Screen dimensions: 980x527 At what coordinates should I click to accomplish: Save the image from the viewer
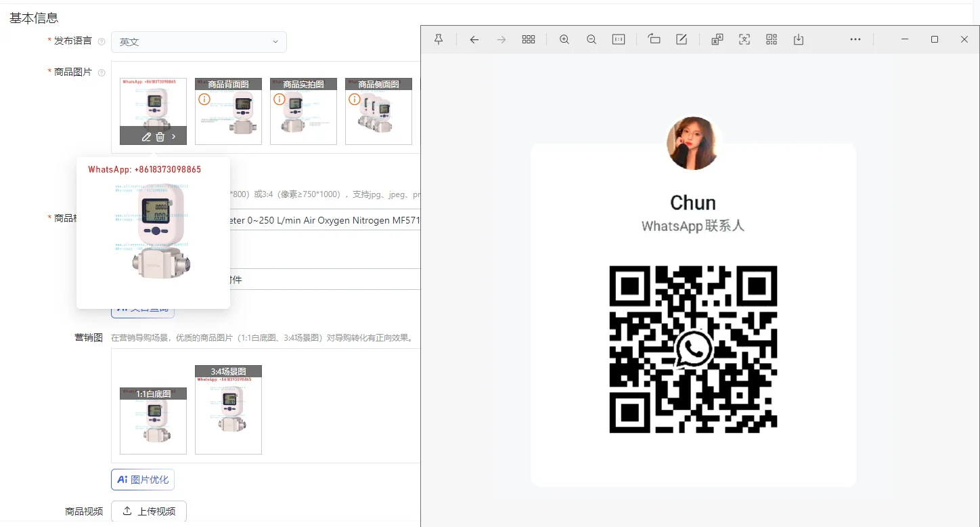pos(799,39)
